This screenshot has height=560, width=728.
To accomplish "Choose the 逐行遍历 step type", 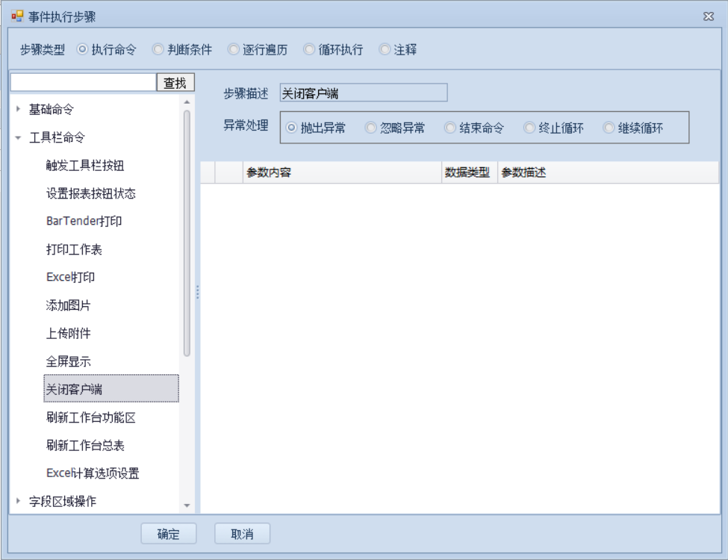I will click(x=234, y=50).
